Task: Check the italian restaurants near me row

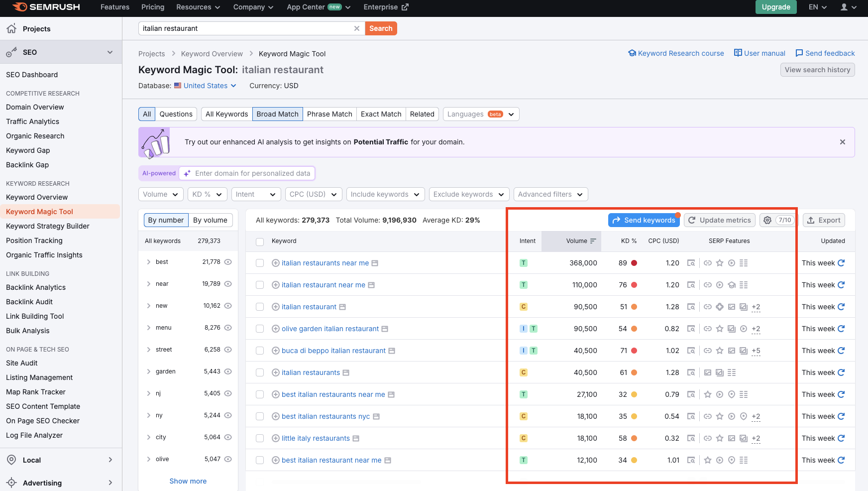Action: click(x=260, y=263)
